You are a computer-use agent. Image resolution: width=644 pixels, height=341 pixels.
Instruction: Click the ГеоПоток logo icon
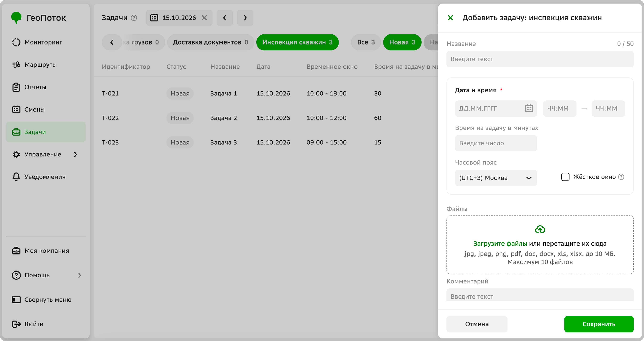16,18
